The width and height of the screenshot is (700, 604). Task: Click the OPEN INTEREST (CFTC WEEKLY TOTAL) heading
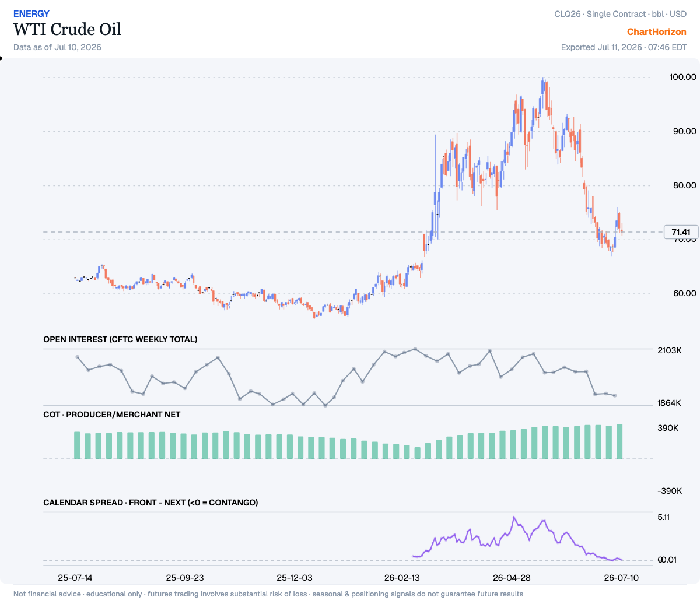(120, 339)
